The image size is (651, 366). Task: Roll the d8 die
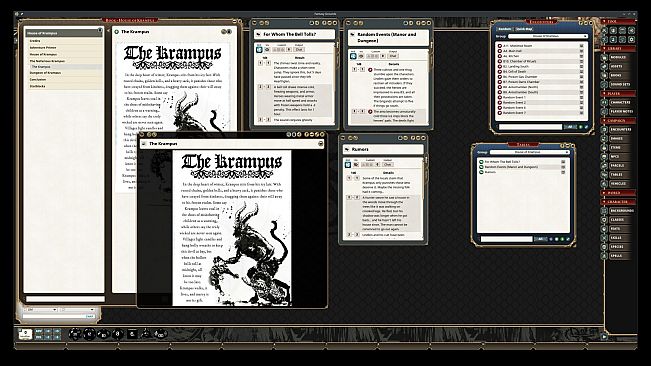[x=117, y=334]
